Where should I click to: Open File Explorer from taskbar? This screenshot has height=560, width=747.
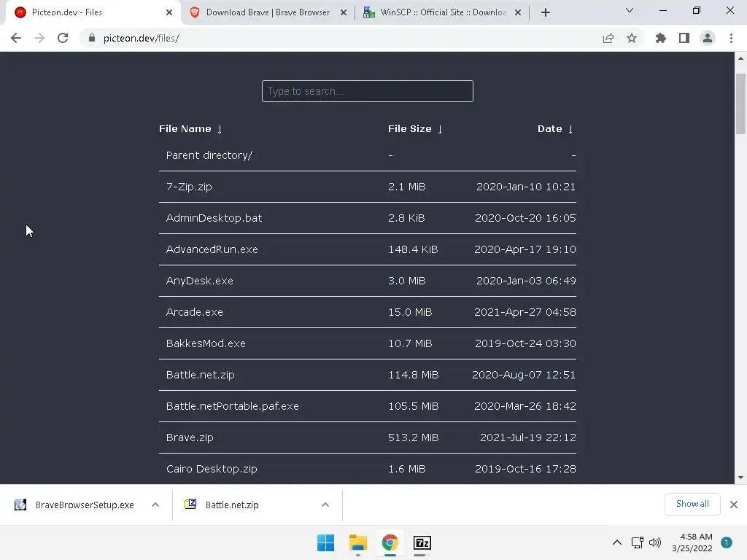click(x=357, y=542)
